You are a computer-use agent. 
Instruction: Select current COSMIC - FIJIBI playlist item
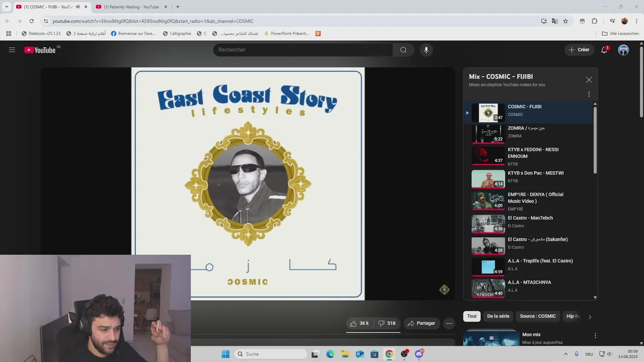coord(528,112)
